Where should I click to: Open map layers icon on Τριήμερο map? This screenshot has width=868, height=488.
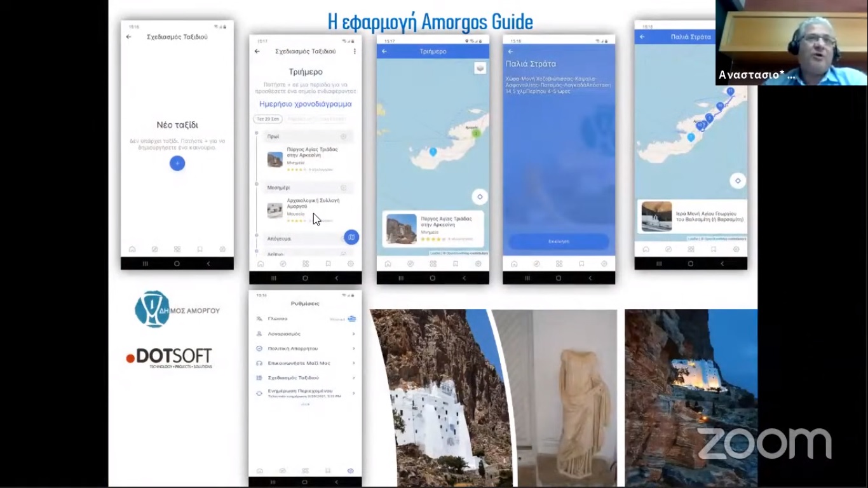click(480, 69)
